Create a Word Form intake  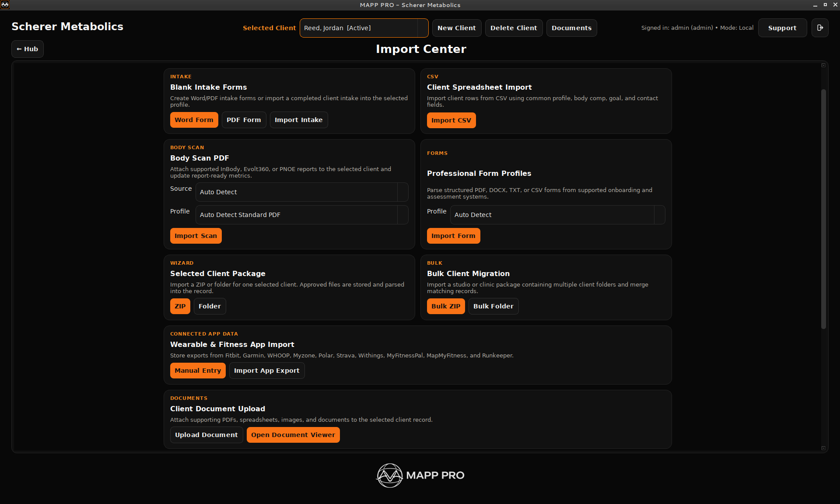194,120
